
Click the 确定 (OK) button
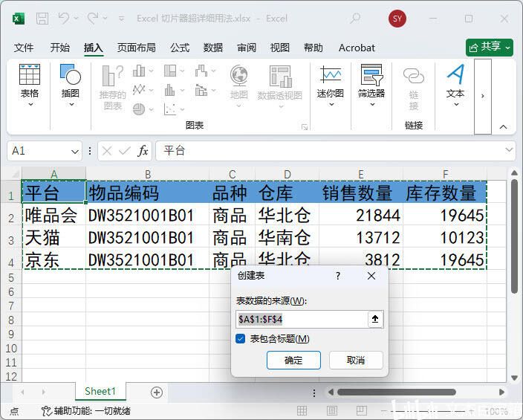(293, 360)
